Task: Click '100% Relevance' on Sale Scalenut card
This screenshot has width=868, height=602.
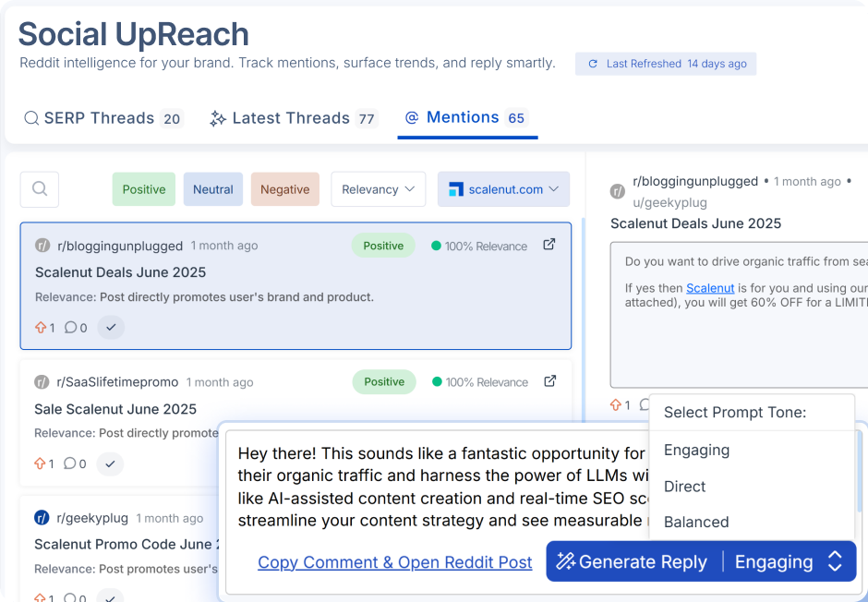Action: (487, 382)
